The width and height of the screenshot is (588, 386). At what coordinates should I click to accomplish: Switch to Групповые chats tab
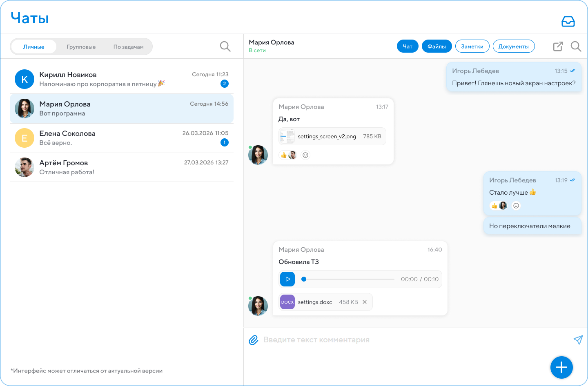click(81, 47)
